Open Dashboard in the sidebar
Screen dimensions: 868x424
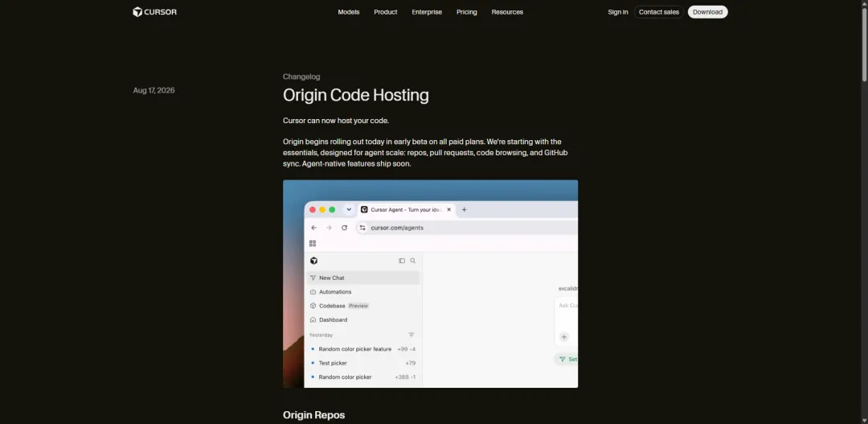point(363,319)
